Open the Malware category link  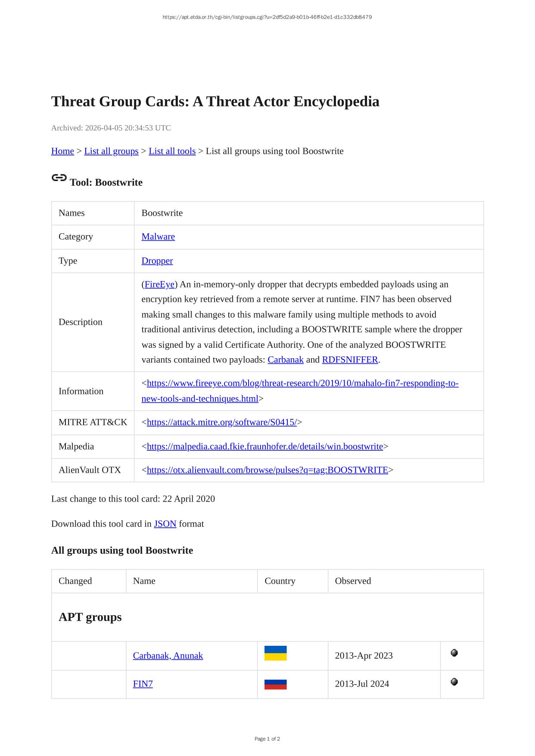(x=158, y=237)
